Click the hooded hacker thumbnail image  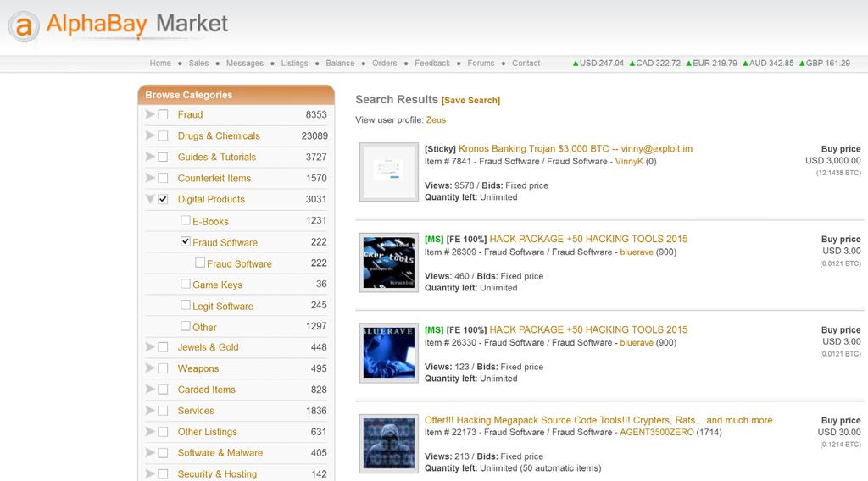388,444
